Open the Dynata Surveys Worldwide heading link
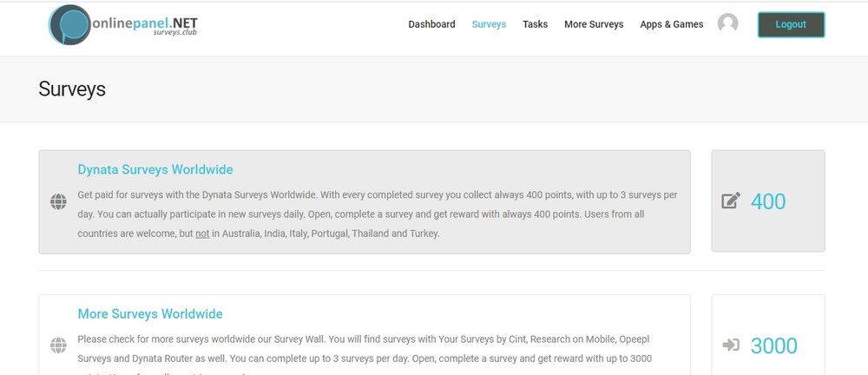868x375 pixels. (x=155, y=169)
